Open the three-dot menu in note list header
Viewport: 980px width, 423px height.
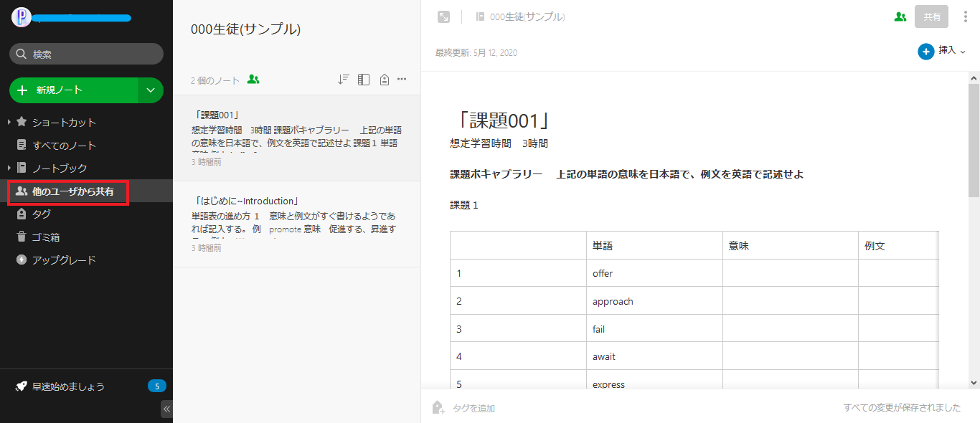coord(402,80)
